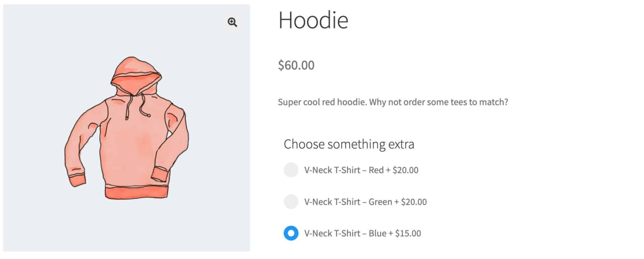Click the "+ $20.00" price on the Red option
Viewport: 644px width, 259px height.
(402, 170)
